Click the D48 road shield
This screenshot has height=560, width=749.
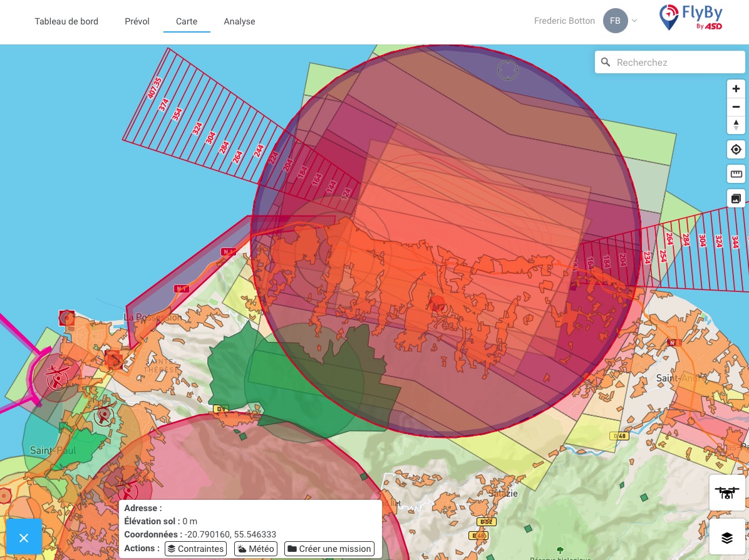click(x=619, y=436)
